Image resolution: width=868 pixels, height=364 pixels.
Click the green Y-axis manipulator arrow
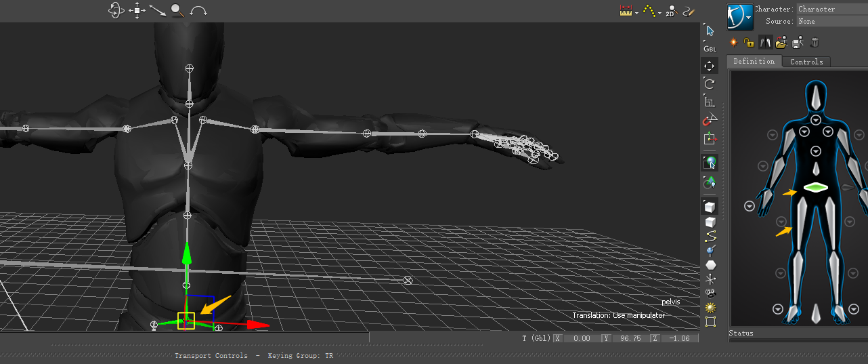(x=188, y=256)
